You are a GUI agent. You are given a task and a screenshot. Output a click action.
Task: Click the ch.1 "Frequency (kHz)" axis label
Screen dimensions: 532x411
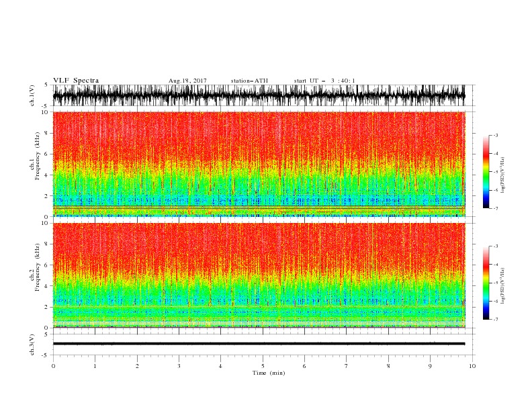pos(38,156)
